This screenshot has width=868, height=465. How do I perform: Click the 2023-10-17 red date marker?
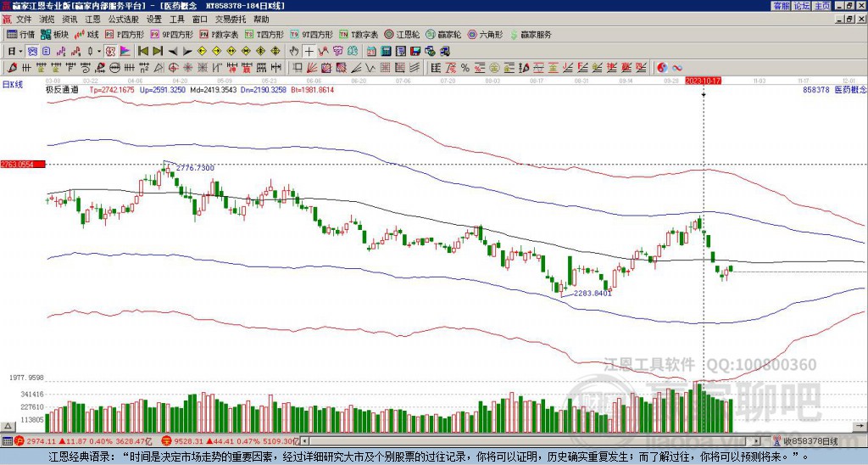(703, 81)
